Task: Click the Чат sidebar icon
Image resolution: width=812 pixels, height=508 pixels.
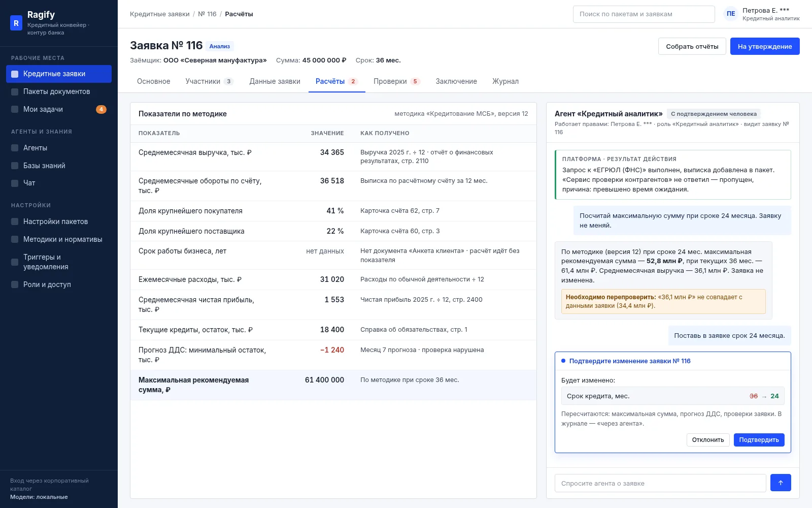Action: tap(15, 183)
